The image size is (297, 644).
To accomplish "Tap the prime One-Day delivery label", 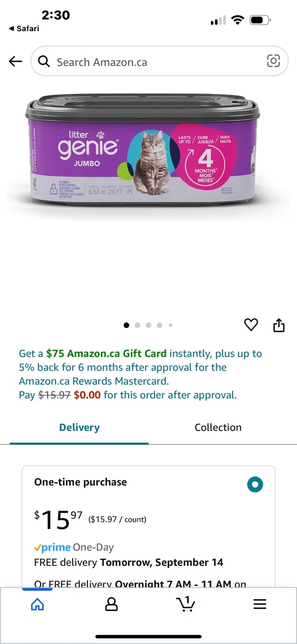I will pyautogui.click(x=74, y=547).
